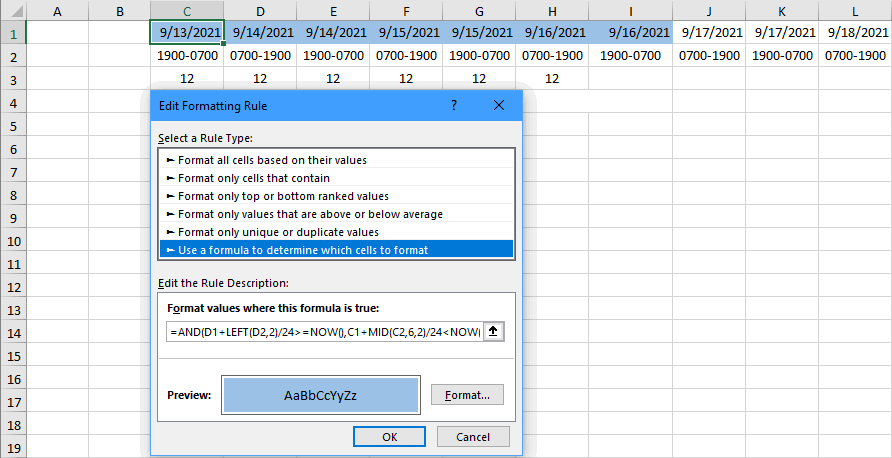Select column F header
Image resolution: width=892 pixels, height=458 pixels.
[x=406, y=10]
